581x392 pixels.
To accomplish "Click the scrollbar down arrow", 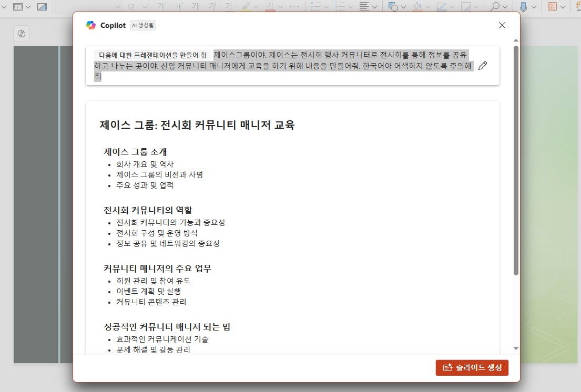I will (x=516, y=348).
